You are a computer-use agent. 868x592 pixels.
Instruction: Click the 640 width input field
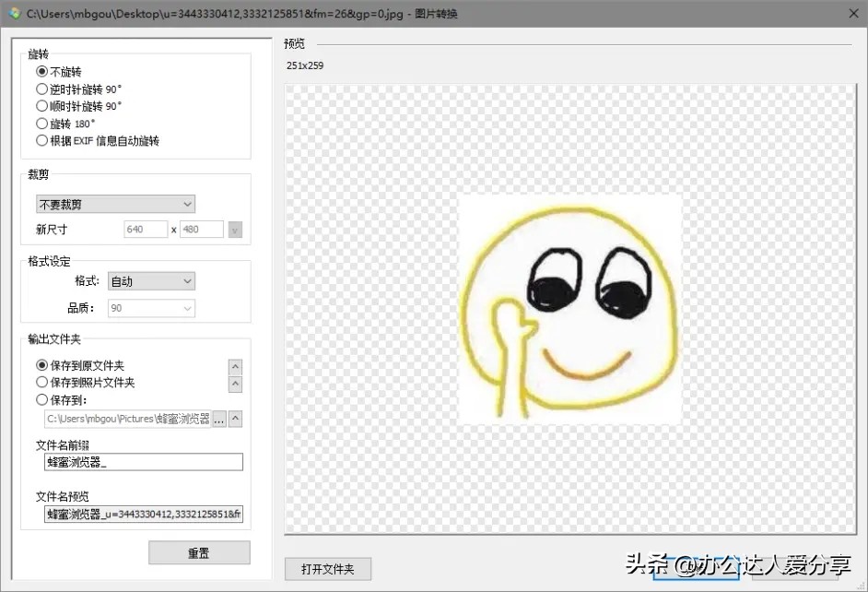pos(145,228)
